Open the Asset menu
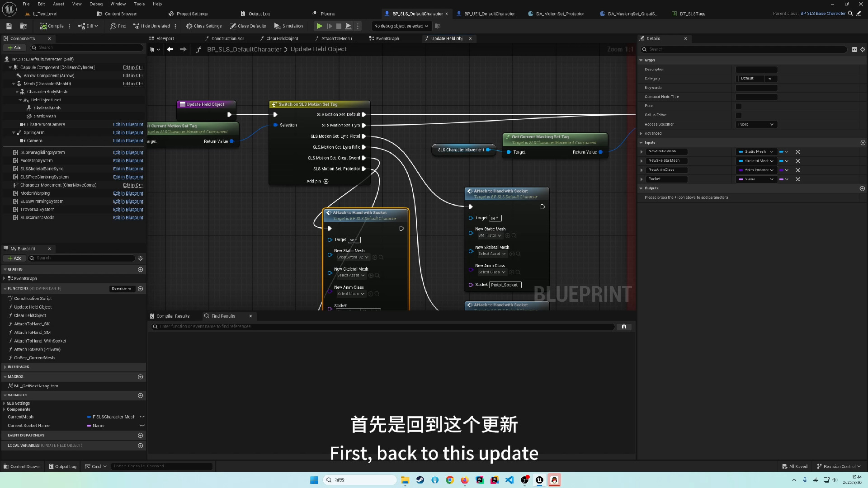Image resolution: width=868 pixels, height=488 pixels. click(59, 4)
